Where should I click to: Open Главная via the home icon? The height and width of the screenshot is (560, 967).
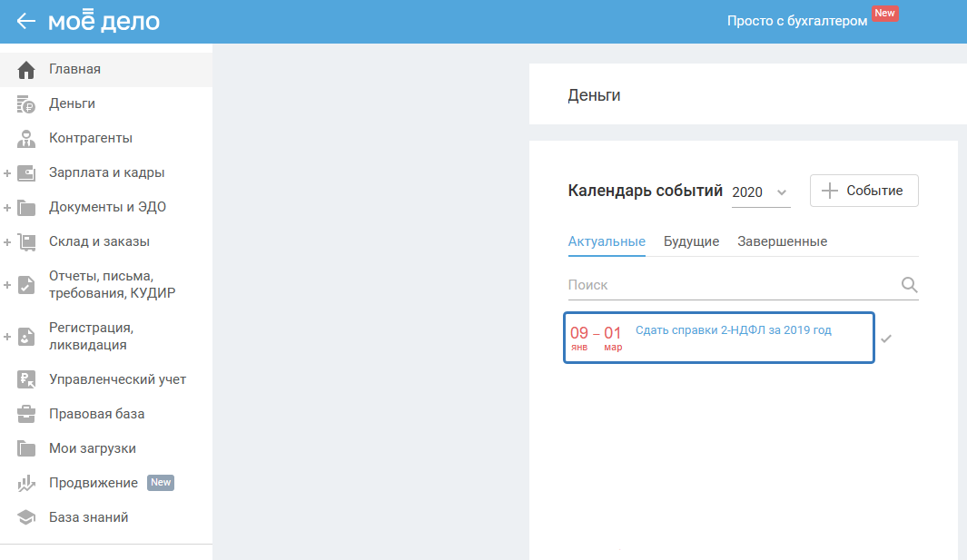26,69
